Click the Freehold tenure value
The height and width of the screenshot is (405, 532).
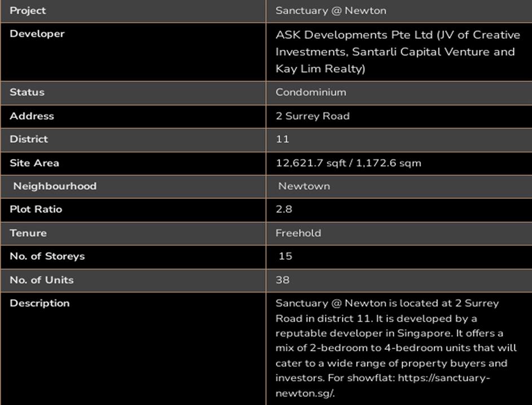coord(298,233)
